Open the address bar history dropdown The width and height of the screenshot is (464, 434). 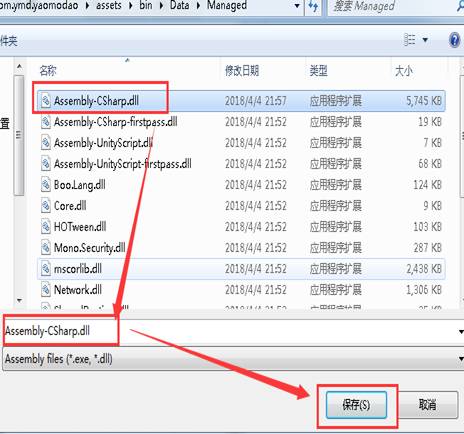[x=297, y=6]
